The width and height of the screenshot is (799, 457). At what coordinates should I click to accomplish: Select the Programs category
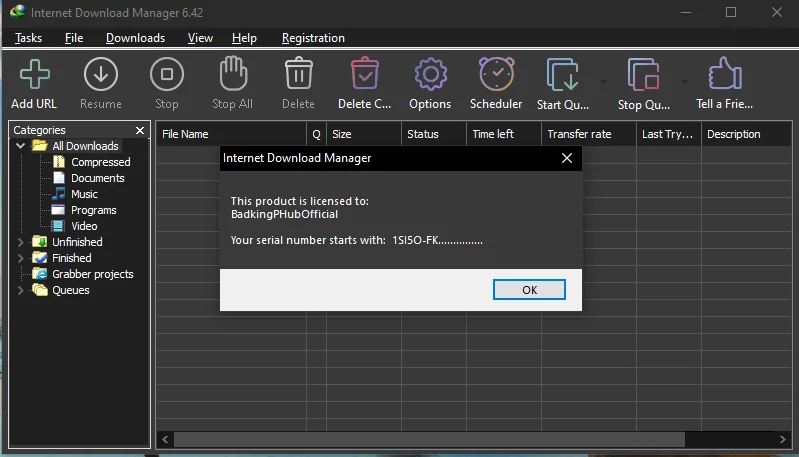coord(93,210)
